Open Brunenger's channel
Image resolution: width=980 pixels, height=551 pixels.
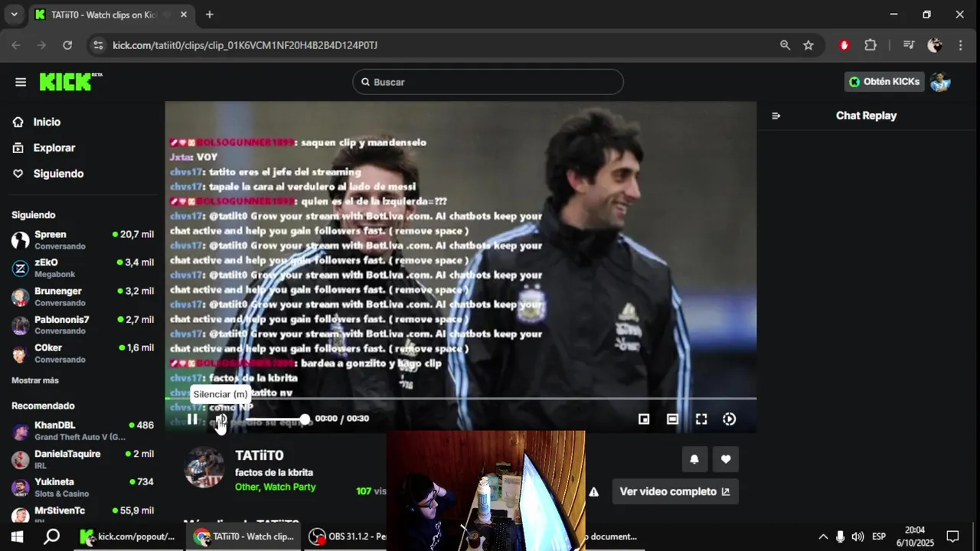tap(83, 296)
